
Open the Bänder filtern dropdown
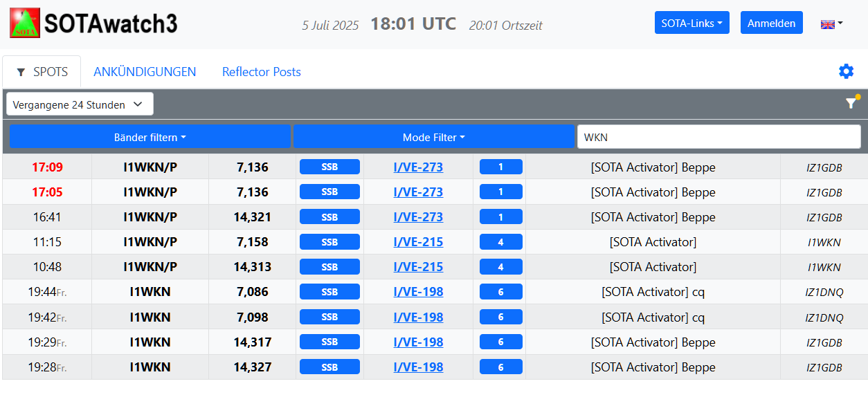coord(150,137)
